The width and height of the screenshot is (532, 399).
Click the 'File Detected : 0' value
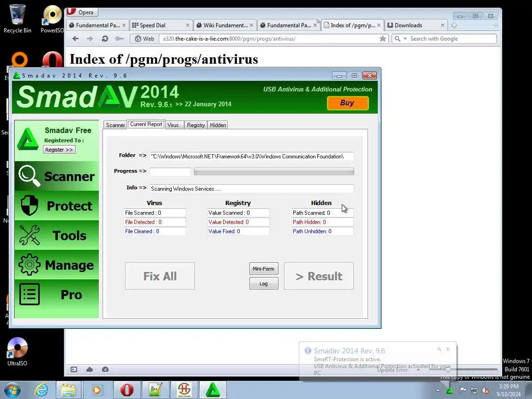click(x=154, y=222)
